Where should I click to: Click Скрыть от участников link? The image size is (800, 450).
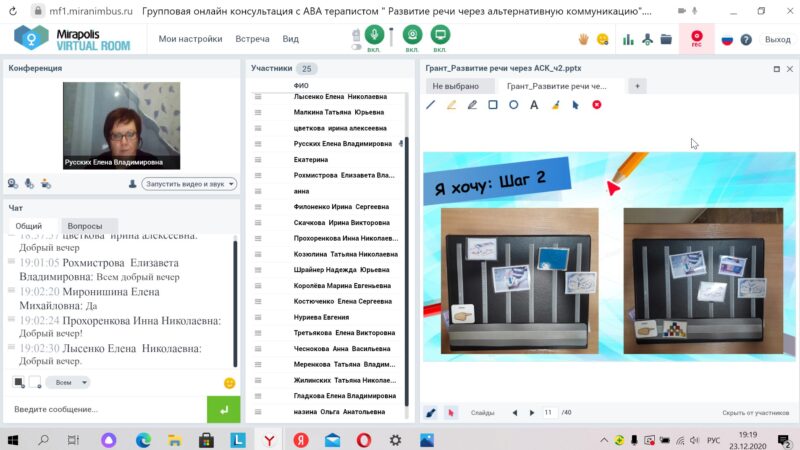[756, 412]
